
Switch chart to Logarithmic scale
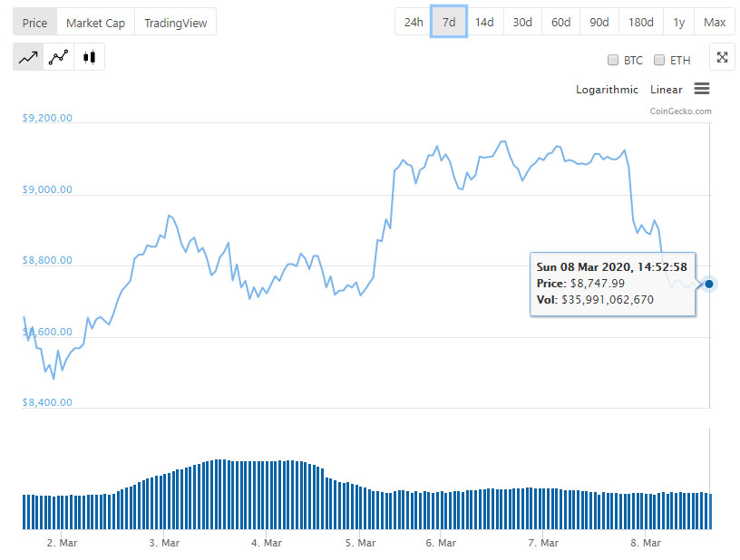(607, 90)
